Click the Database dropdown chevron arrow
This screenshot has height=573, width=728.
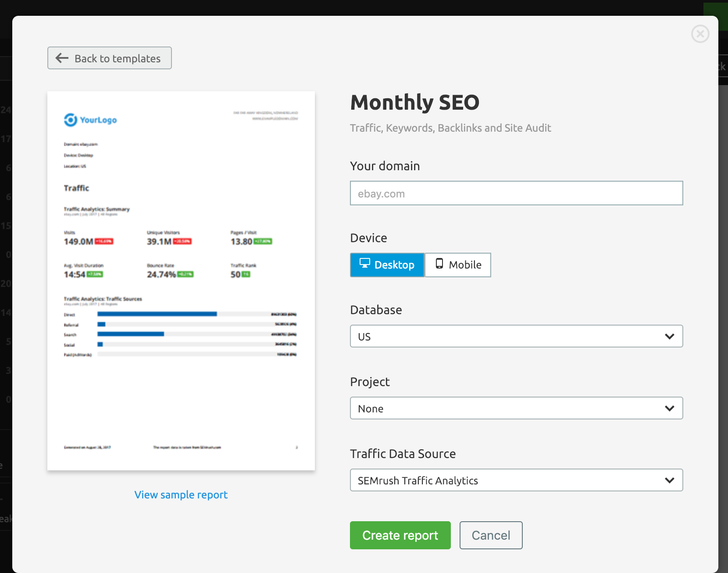pos(669,337)
